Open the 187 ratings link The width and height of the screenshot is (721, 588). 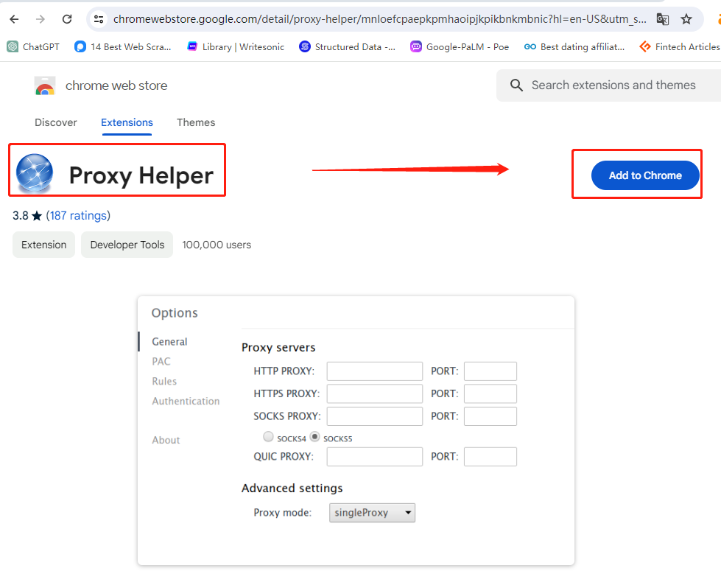(x=78, y=215)
